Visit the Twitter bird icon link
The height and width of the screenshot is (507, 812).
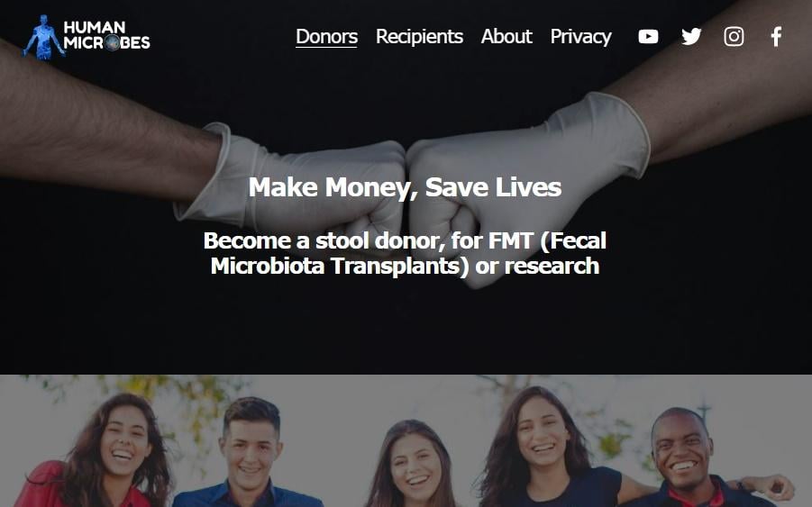point(691,37)
